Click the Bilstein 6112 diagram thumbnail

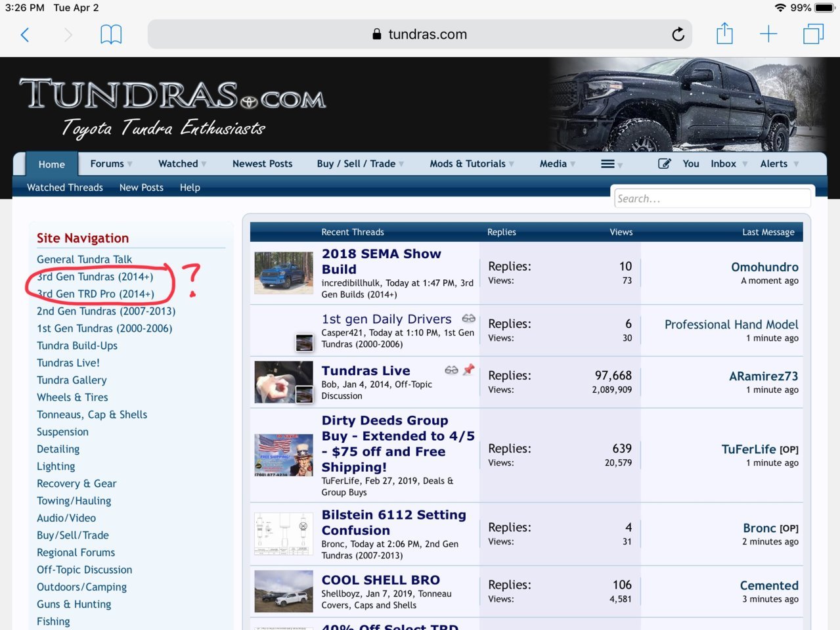284,534
